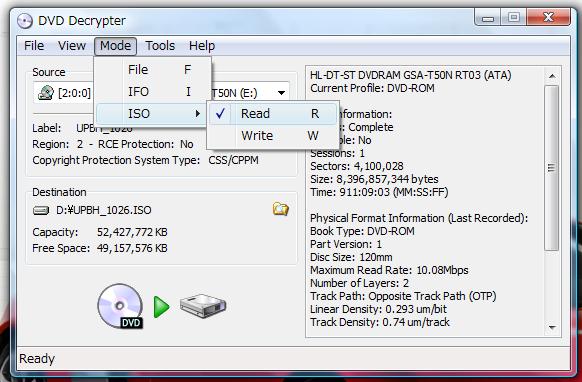Open the source drive dropdown arrow
Viewport: 582px width, 382px height.
click(x=282, y=93)
